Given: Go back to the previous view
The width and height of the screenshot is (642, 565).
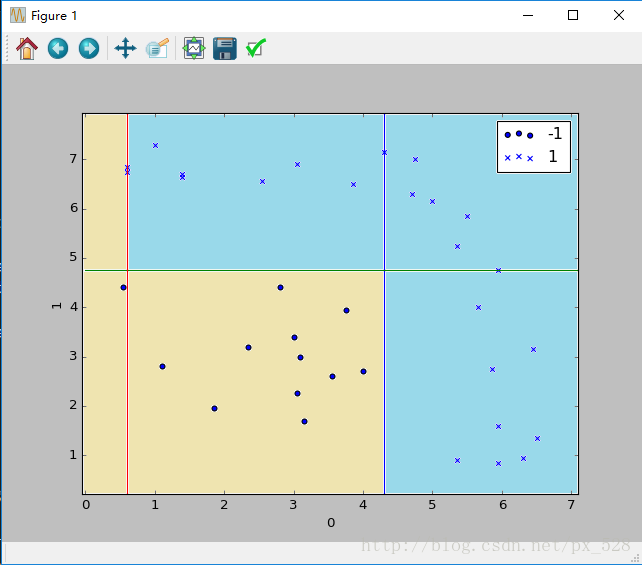Looking at the screenshot, I should (x=58, y=48).
